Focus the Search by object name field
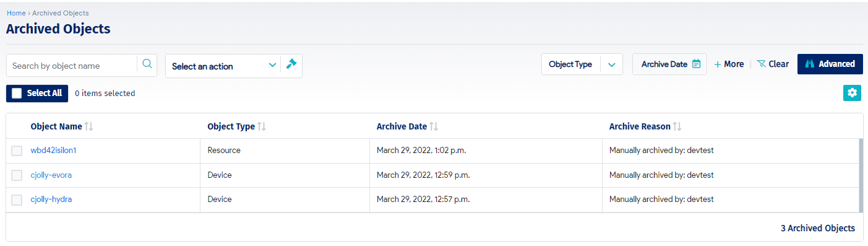 (72, 66)
